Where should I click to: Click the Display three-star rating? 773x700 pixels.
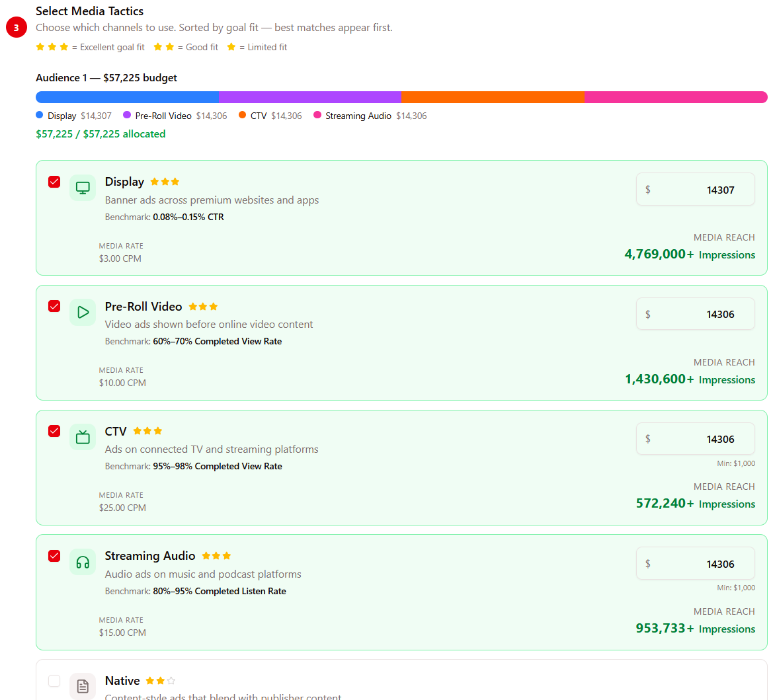(165, 182)
